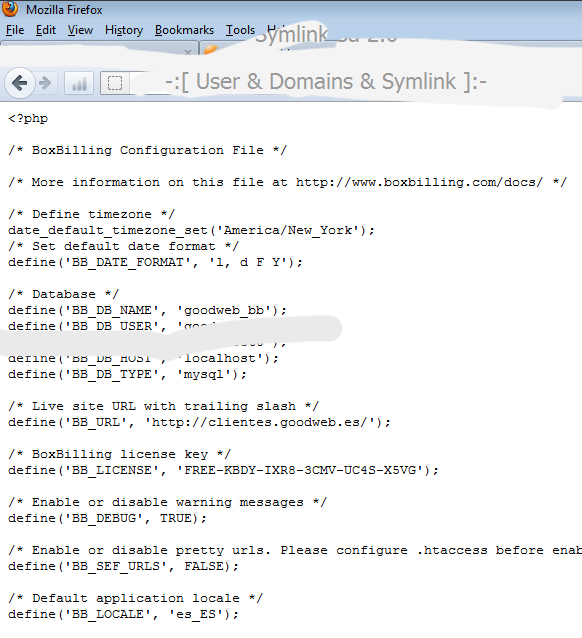Image resolution: width=582 pixels, height=638 pixels.
Task: Go back with the back arrow button
Action: click(20, 83)
